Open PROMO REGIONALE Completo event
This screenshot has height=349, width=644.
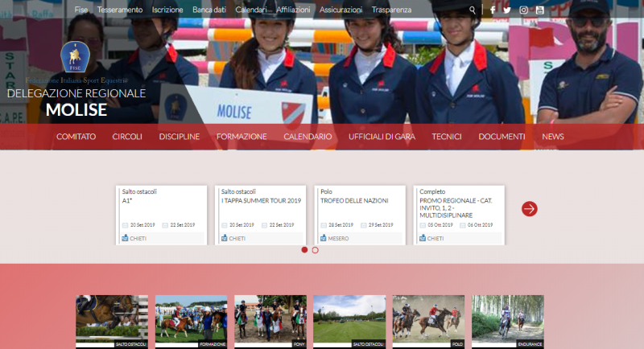(x=459, y=216)
